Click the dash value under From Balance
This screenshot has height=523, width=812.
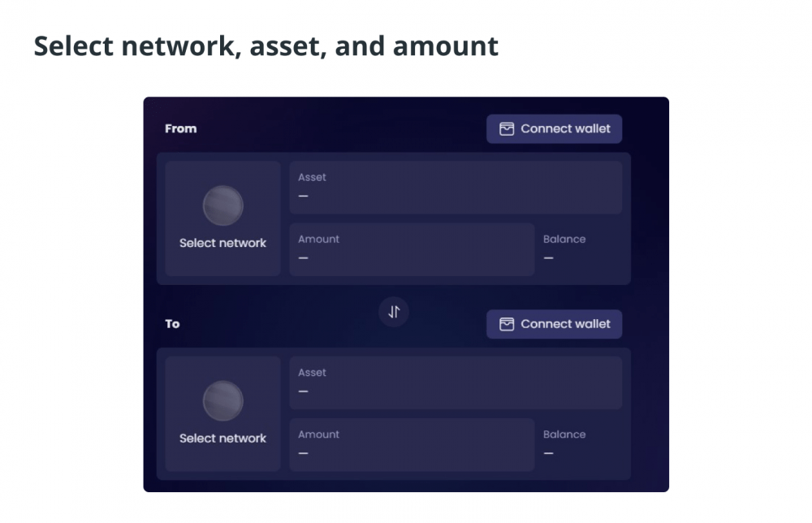pos(549,258)
